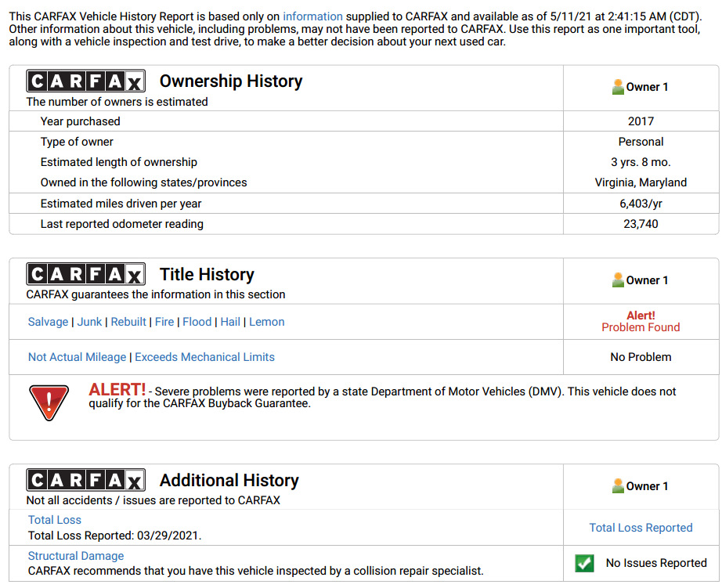Click the year purchased value 2017
This screenshot has width=722, height=588.
click(x=641, y=121)
